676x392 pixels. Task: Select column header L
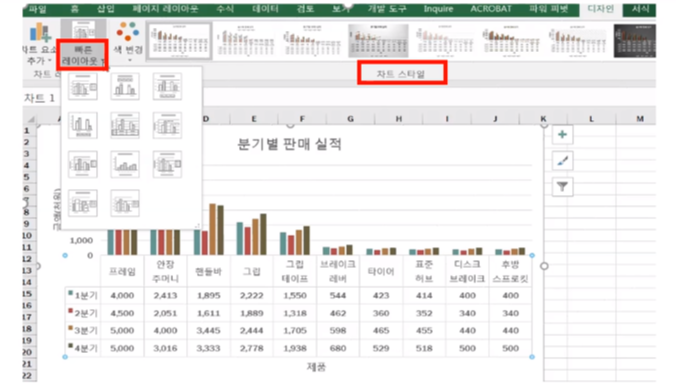pos(591,119)
